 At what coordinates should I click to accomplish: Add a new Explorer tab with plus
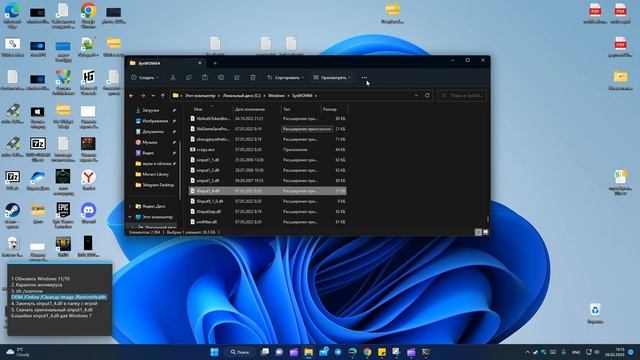pyautogui.click(x=215, y=63)
